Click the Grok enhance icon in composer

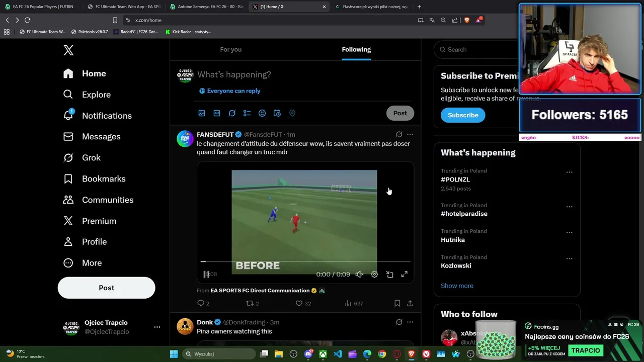pos(232,113)
